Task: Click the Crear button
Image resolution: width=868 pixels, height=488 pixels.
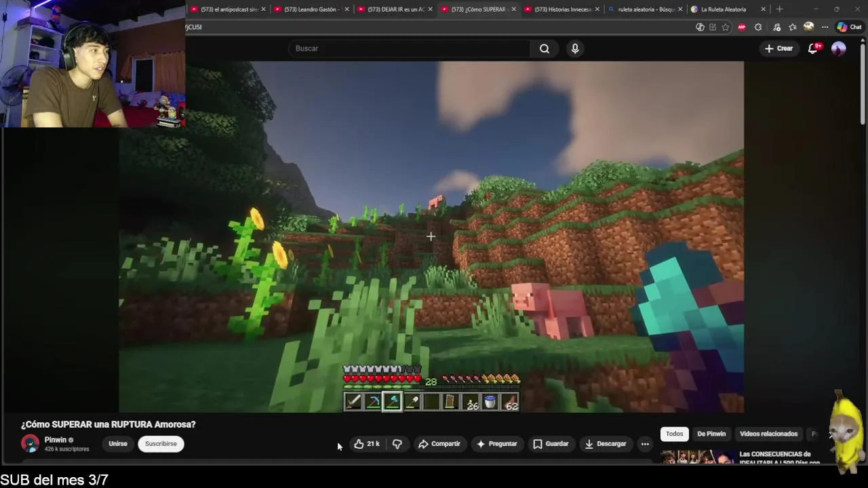Action: [x=778, y=49]
